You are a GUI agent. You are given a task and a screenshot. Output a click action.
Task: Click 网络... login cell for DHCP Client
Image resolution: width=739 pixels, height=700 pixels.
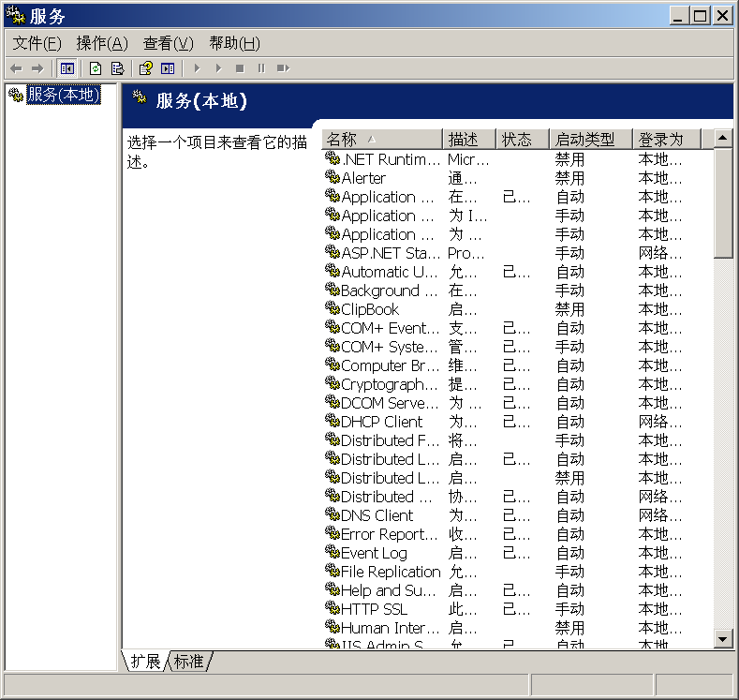click(659, 422)
